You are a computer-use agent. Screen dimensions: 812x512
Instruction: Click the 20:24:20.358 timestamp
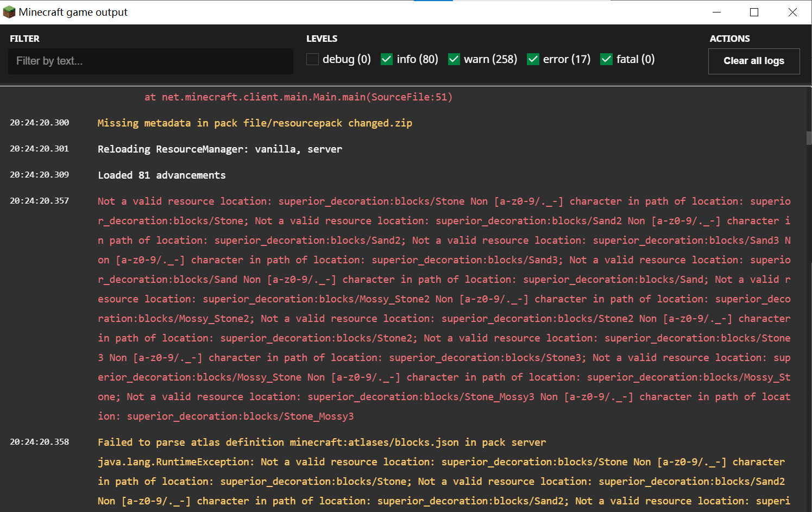(x=40, y=442)
